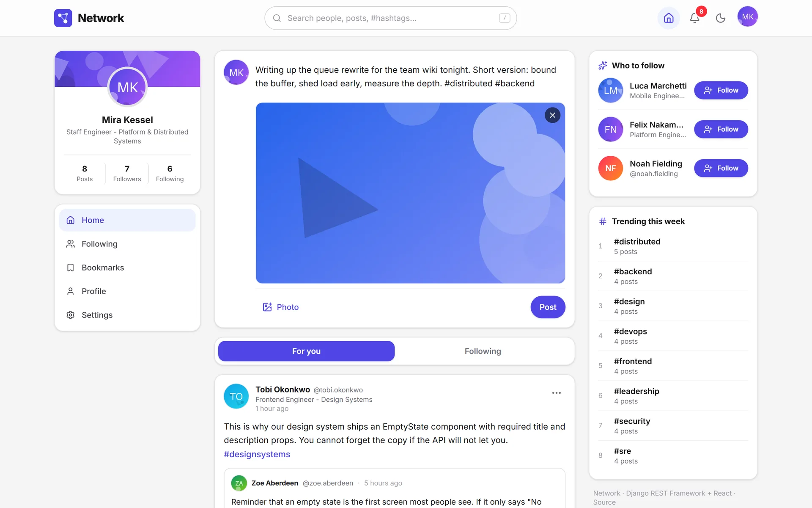This screenshot has width=812, height=508.
Task: Open trending tag #design
Action: [x=672, y=306]
